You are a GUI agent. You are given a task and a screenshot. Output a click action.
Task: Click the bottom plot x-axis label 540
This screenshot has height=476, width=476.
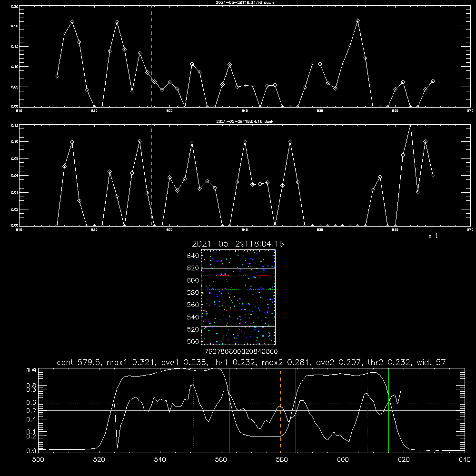click(x=160, y=460)
